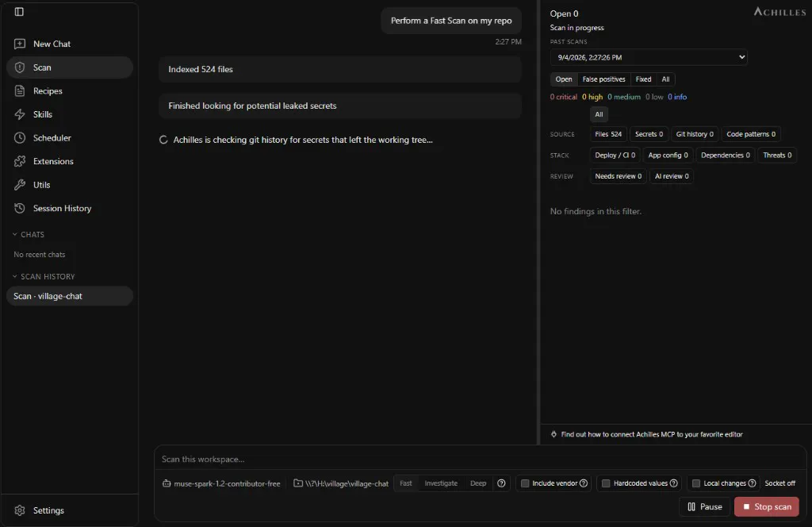Open the Utils page

(70, 184)
